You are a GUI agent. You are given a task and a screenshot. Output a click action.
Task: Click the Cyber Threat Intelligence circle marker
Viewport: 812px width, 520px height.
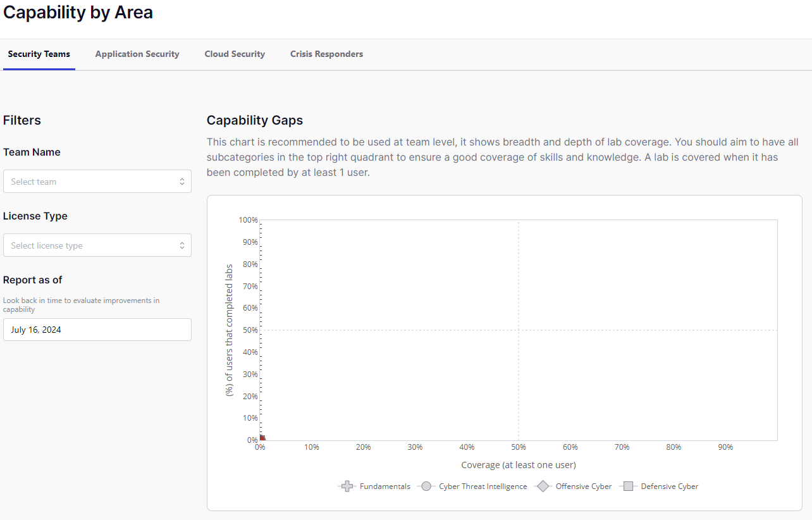[x=426, y=486]
